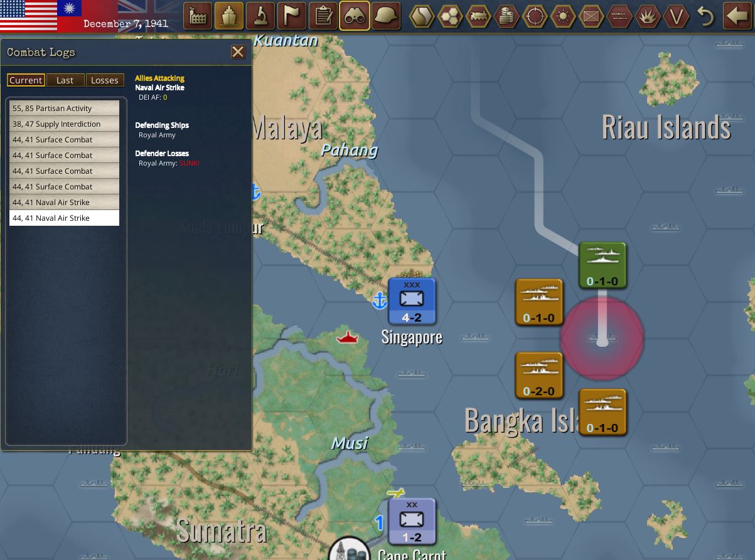Click the Sumatra region label

coord(222,531)
